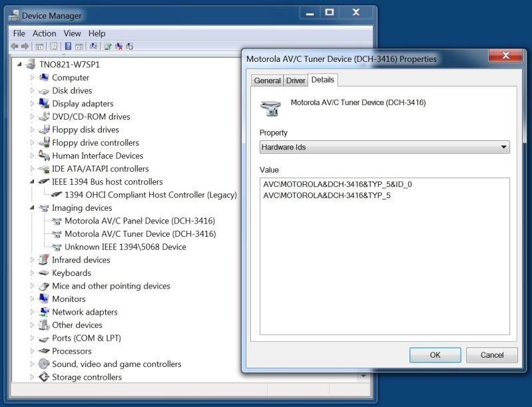532x407 pixels.
Task: Click the OK button
Action: click(x=435, y=355)
